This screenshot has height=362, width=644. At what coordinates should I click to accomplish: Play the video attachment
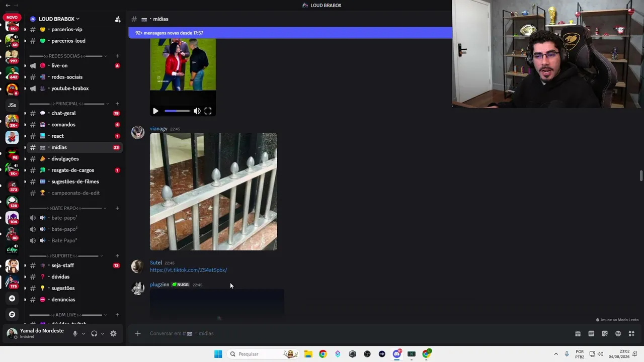pyautogui.click(x=155, y=111)
